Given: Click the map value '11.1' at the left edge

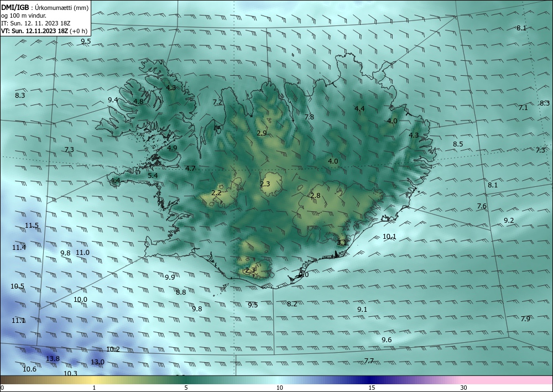Looking at the screenshot, I should 18,321.
